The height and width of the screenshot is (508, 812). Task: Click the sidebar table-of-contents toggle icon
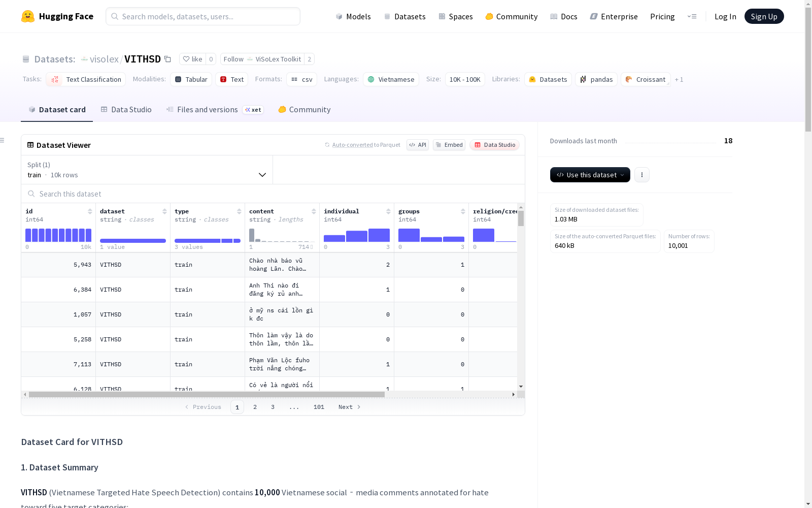[3, 140]
